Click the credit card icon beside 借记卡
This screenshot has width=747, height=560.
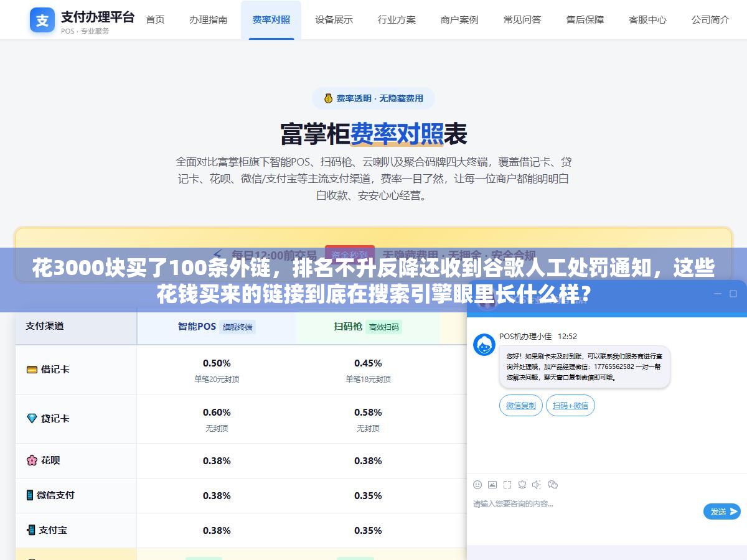click(32, 370)
